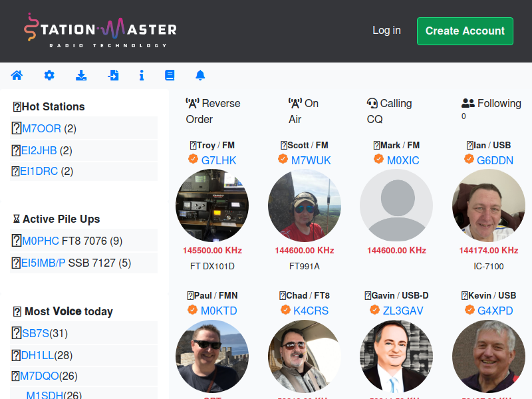Image resolution: width=532 pixels, height=399 pixels.
Task: Click Ian's profile photo
Action: pos(489,205)
